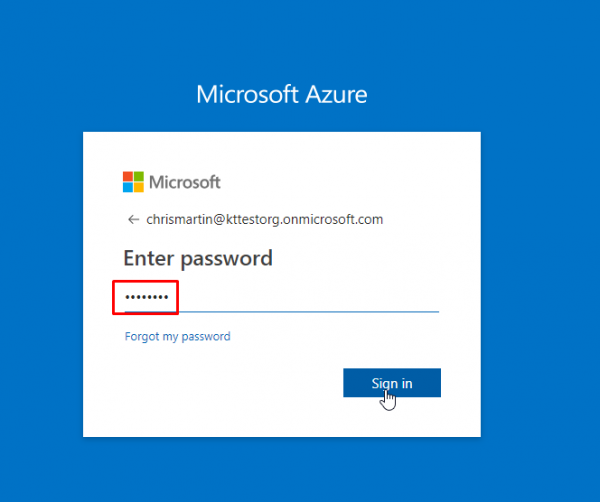The height and width of the screenshot is (502, 600).
Task: Click the red square of Microsoft logo
Action: [x=128, y=176]
